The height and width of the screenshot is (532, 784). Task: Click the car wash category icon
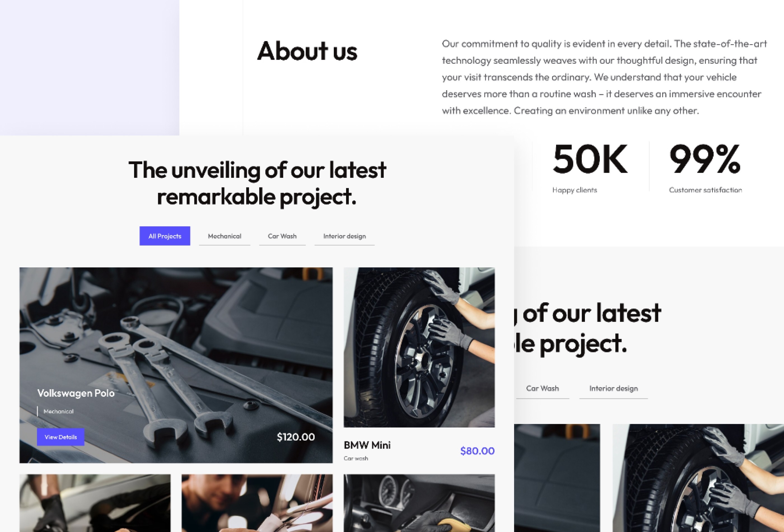click(282, 236)
